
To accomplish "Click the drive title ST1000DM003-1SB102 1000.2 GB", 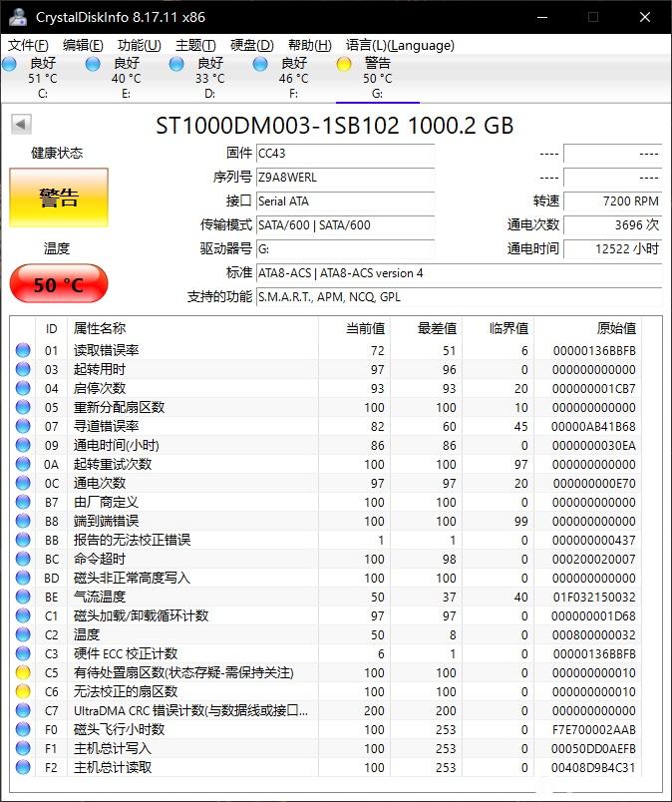I will click(334, 126).
